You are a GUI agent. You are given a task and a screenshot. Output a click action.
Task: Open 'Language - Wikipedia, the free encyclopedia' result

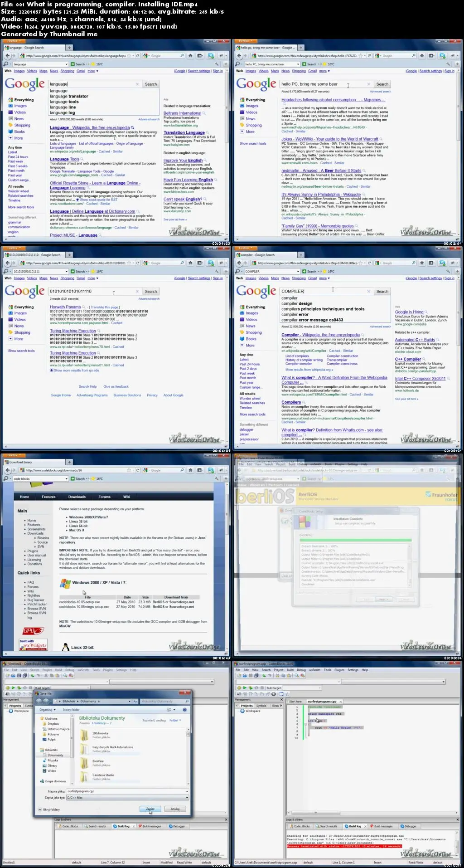[90, 128]
